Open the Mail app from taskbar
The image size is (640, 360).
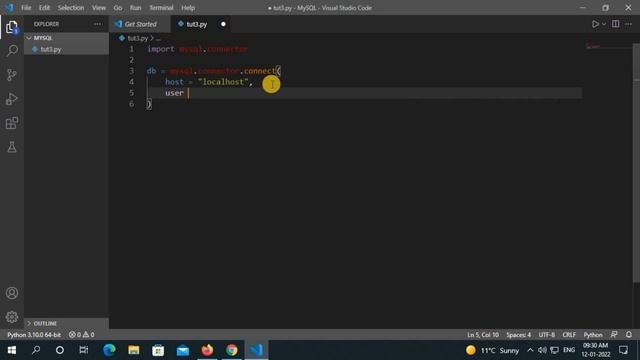tap(183, 350)
